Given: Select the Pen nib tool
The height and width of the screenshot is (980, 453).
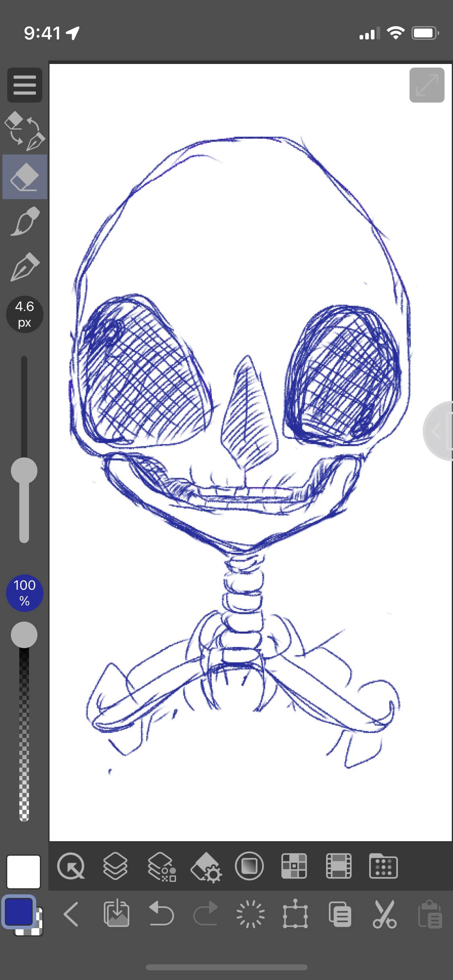Looking at the screenshot, I should tap(25, 267).
